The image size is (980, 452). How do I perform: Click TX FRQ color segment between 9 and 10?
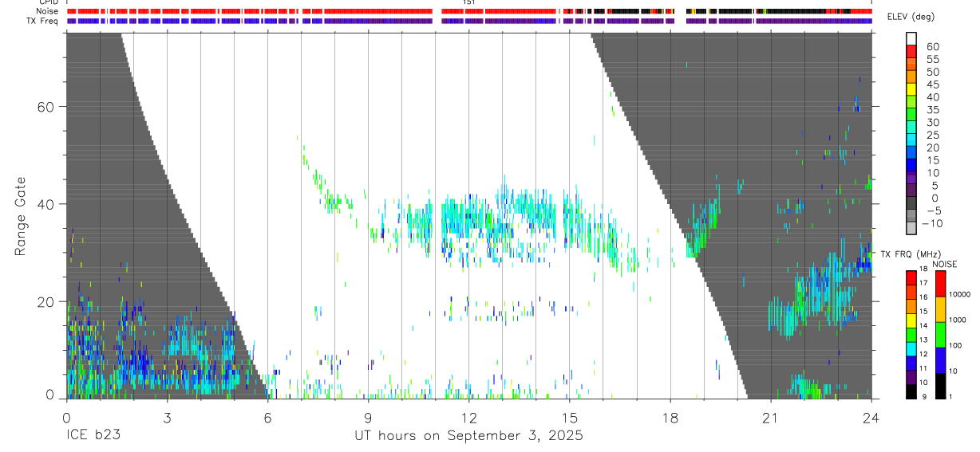click(x=911, y=391)
